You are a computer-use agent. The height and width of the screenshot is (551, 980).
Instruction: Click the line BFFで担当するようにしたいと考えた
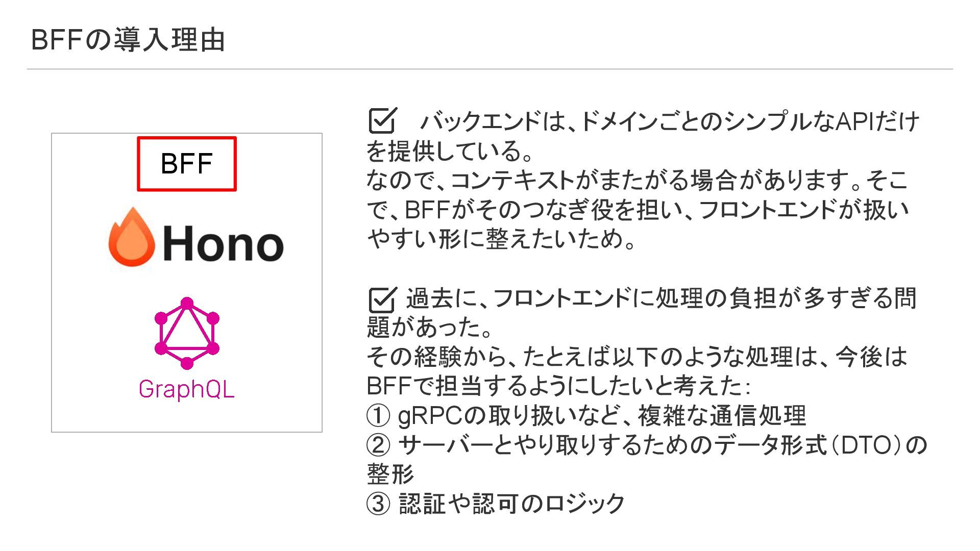(x=558, y=386)
